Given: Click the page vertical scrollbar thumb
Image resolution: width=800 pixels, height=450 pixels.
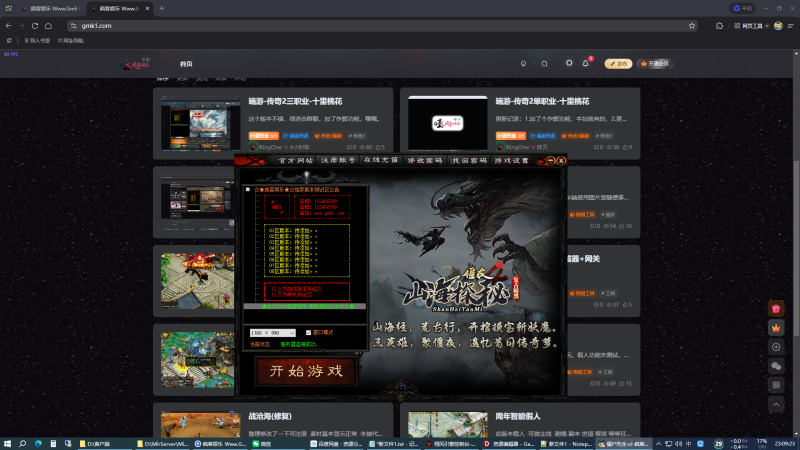Looking at the screenshot, I should pos(796,247).
